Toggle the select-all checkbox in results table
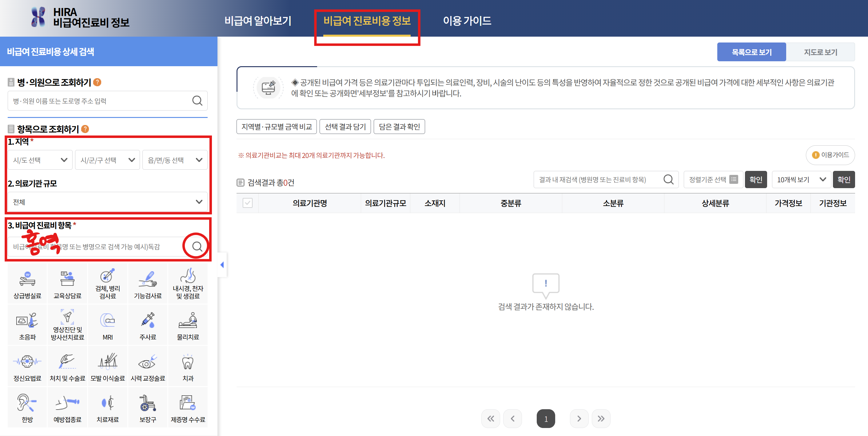868x436 pixels. [248, 203]
